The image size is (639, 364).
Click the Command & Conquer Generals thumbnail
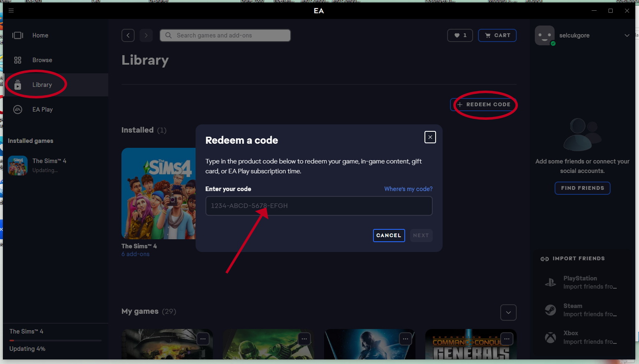[x=471, y=344]
